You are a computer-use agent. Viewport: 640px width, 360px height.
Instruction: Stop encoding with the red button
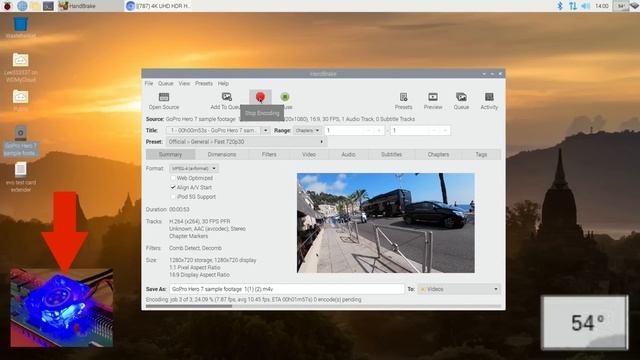coord(260,97)
